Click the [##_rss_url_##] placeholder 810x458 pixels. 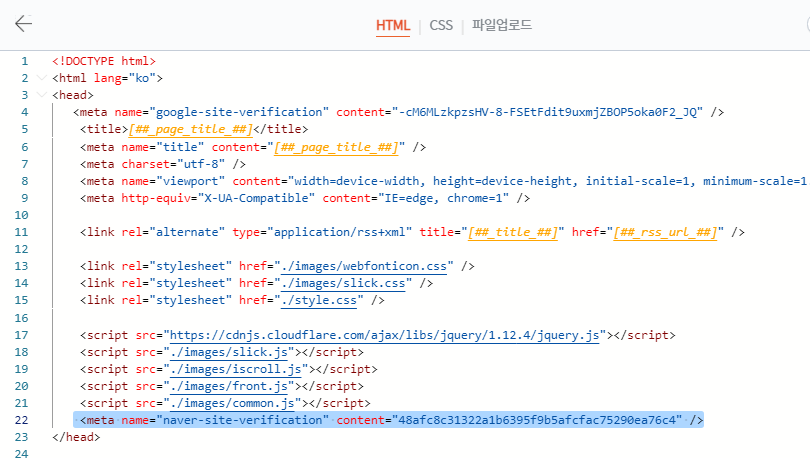(665, 232)
